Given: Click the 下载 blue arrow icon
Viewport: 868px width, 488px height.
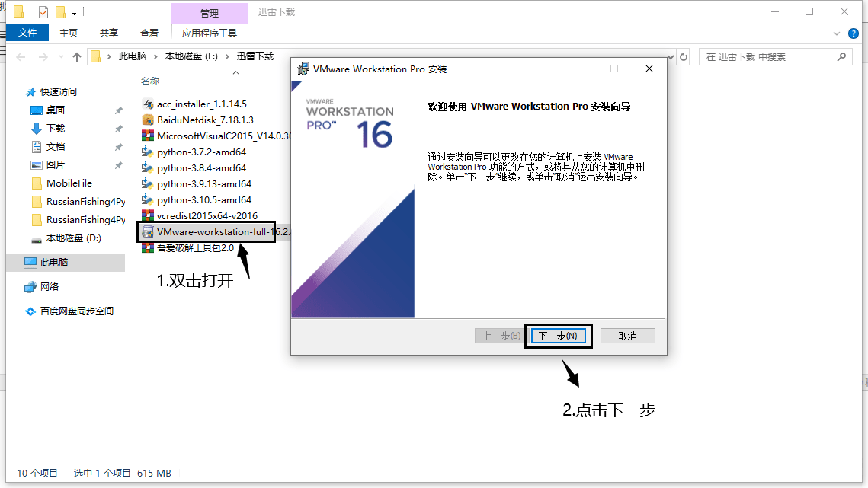Looking at the screenshot, I should [37, 129].
